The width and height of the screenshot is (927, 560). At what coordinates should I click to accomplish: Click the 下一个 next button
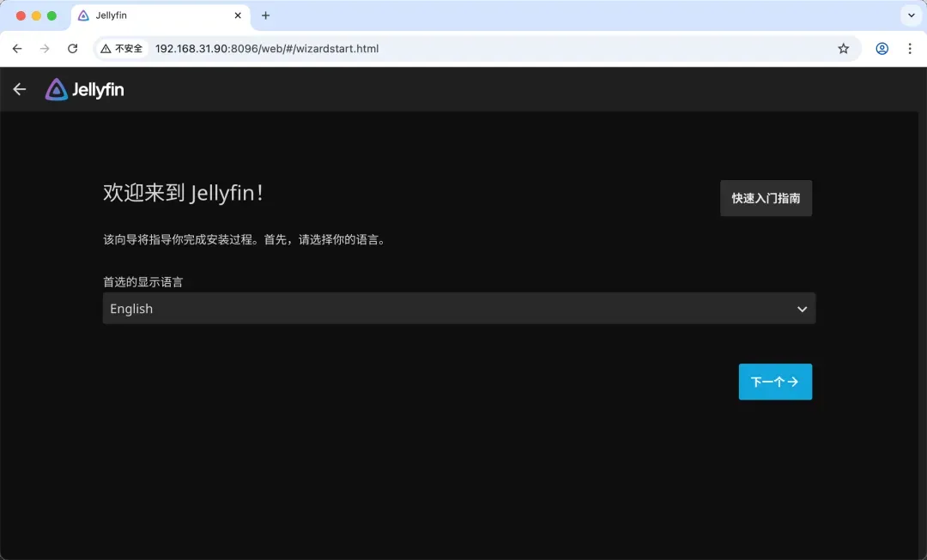[x=775, y=382]
